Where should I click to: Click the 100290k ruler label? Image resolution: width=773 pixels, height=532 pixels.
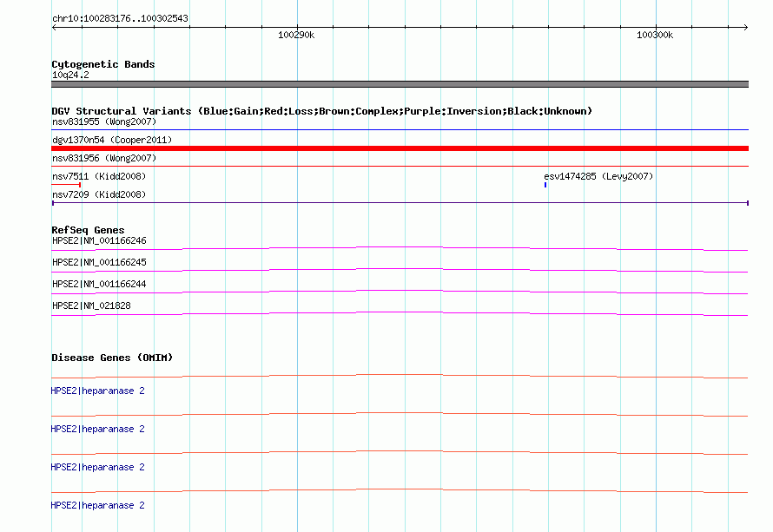click(x=296, y=35)
